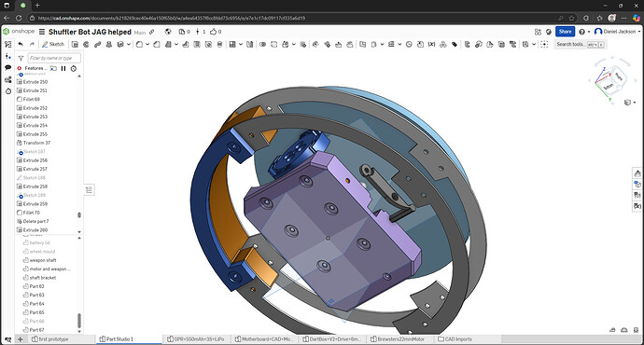The height and width of the screenshot is (345, 644).
Task: Open the comments panel icon on left sidebar
Action: click(7, 67)
